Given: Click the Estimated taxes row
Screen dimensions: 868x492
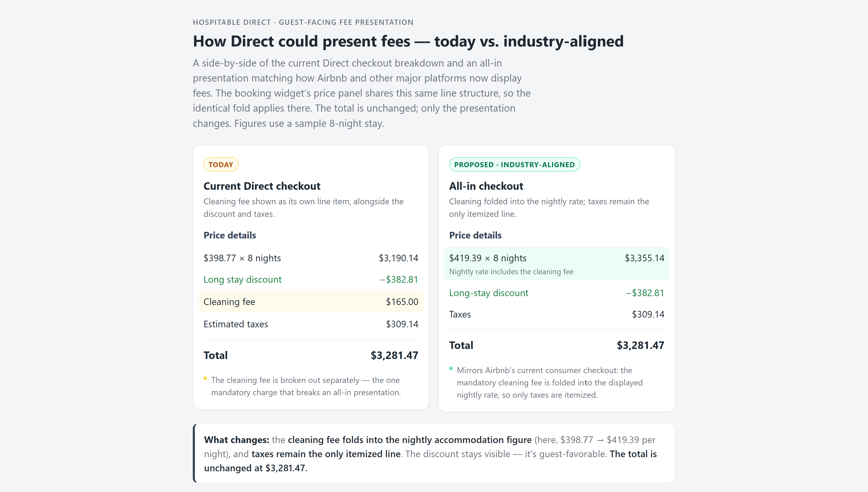Looking at the screenshot, I should coord(311,324).
